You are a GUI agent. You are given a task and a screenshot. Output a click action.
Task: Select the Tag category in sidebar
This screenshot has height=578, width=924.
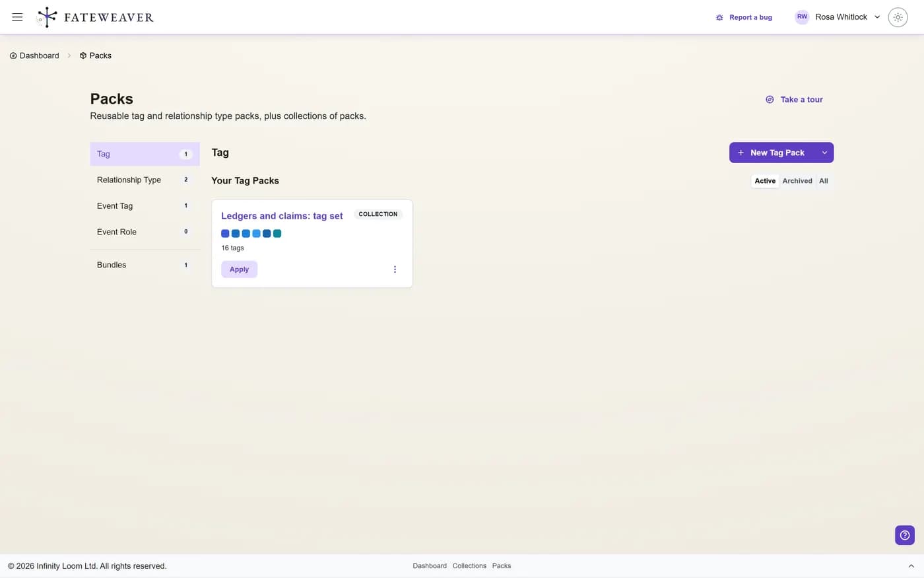click(x=145, y=154)
